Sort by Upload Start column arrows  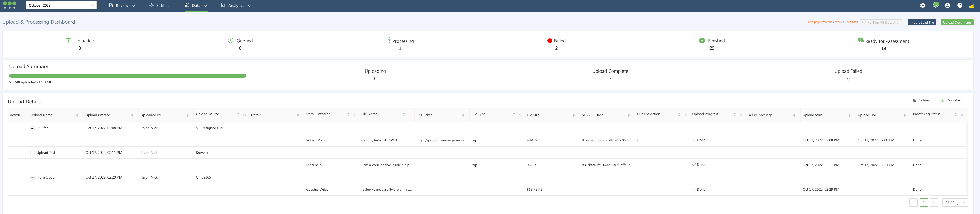pyautogui.click(x=849, y=115)
